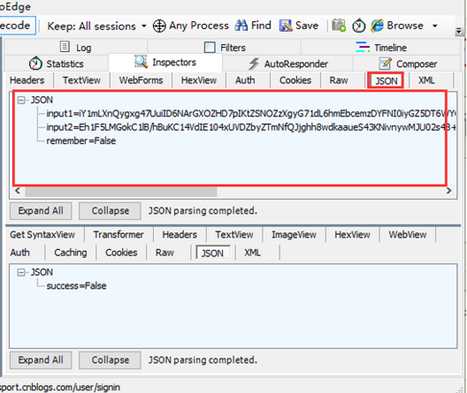
Task: Select the response HexView tab
Action: [x=352, y=235]
